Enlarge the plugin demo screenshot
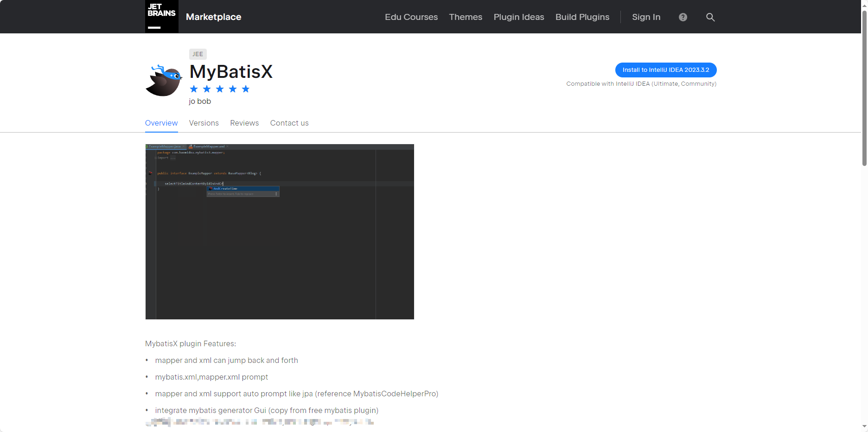Viewport: 868px width, 432px height. click(280, 232)
